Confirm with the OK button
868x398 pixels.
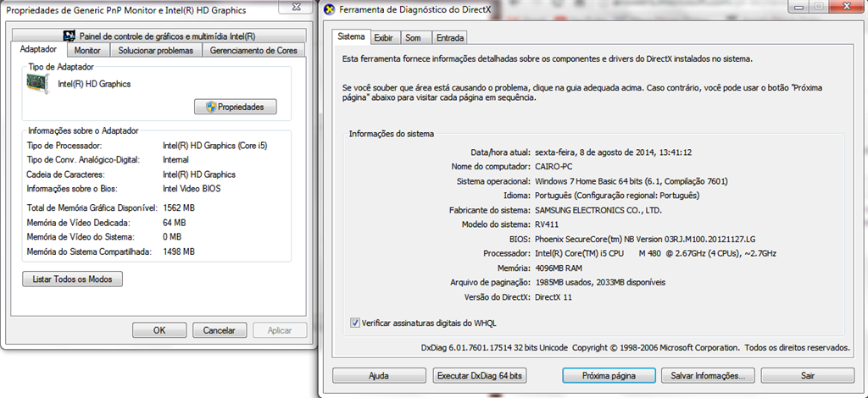tap(159, 330)
